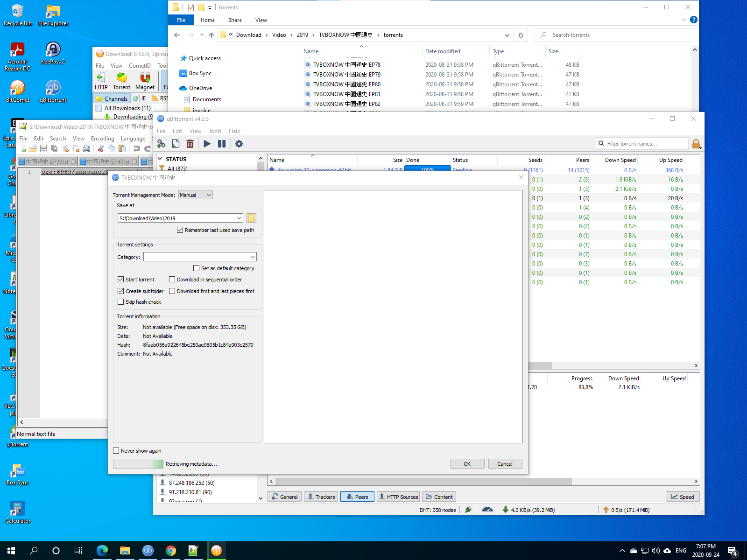Open recent locations arrow in File Explorer
The width and height of the screenshot is (747, 560).
[x=202, y=35]
